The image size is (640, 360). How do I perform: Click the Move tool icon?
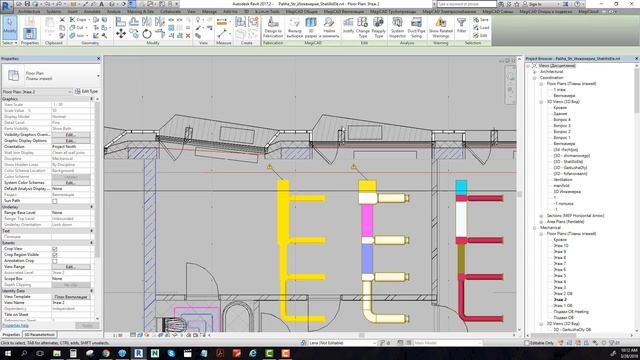click(121, 34)
